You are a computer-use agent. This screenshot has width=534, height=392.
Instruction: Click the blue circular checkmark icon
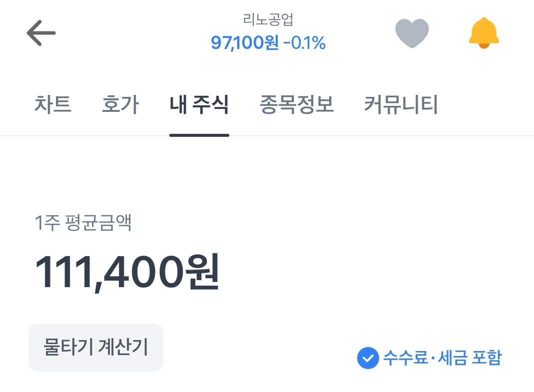click(367, 358)
